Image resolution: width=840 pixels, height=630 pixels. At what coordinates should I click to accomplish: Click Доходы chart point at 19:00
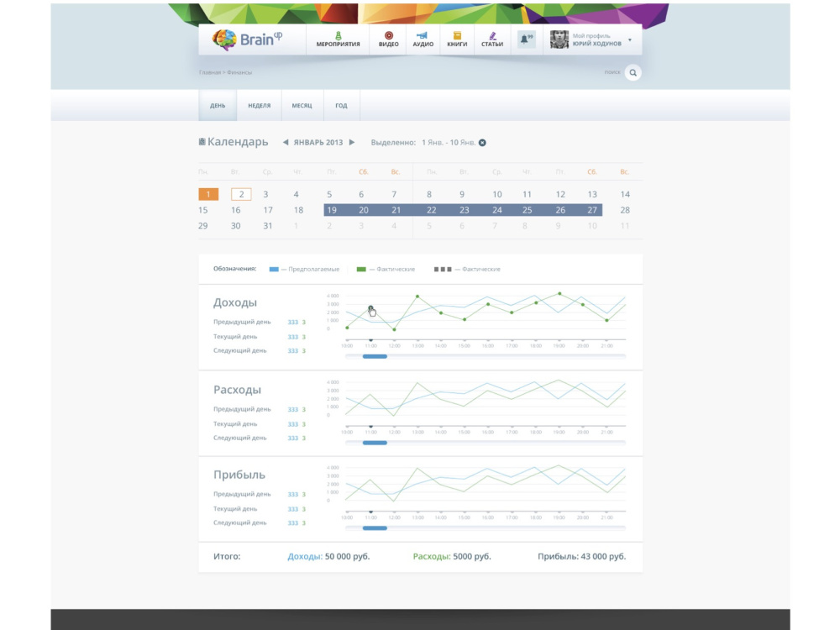coord(559,293)
